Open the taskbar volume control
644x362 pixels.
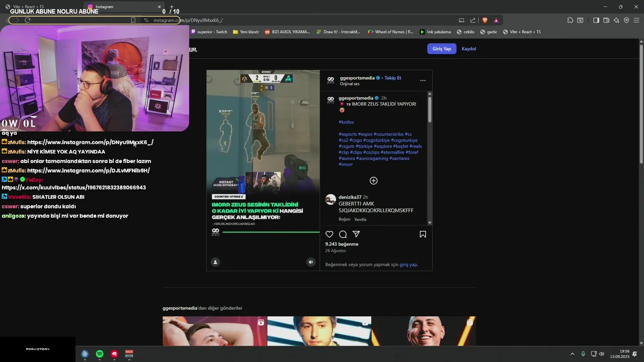pyautogui.click(x=602, y=354)
